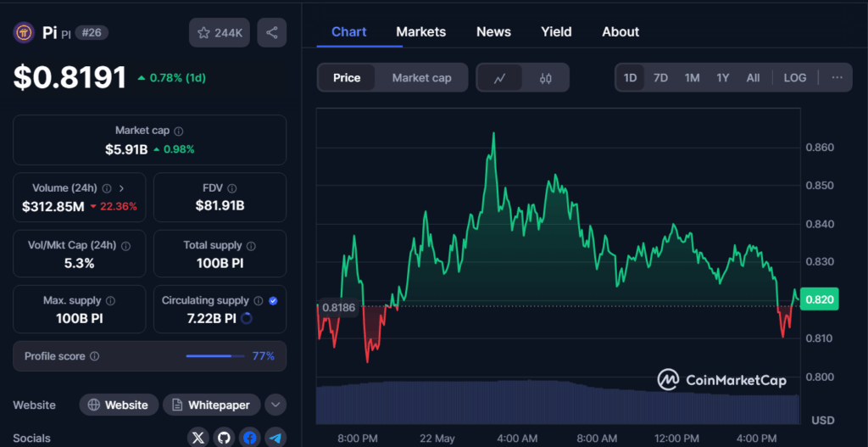Viewport: 868px width, 447px height.
Task: Open the Yield tab
Action: 556,32
